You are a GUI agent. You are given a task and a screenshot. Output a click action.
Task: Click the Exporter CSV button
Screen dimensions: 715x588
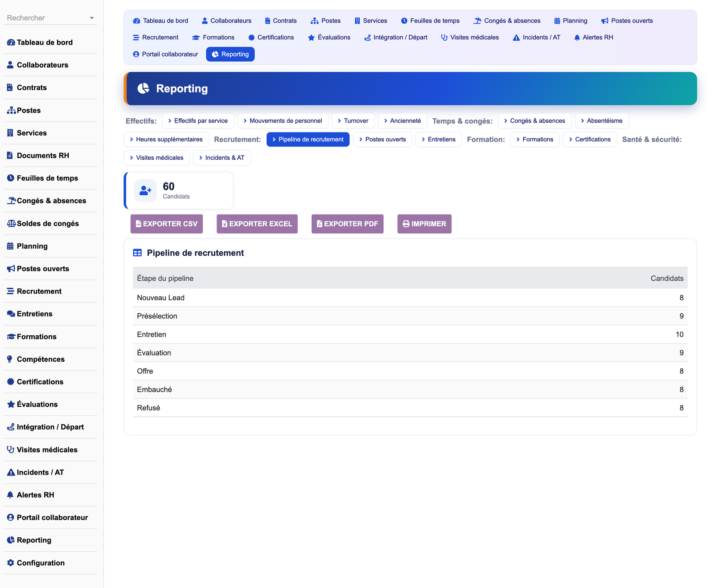pos(167,224)
